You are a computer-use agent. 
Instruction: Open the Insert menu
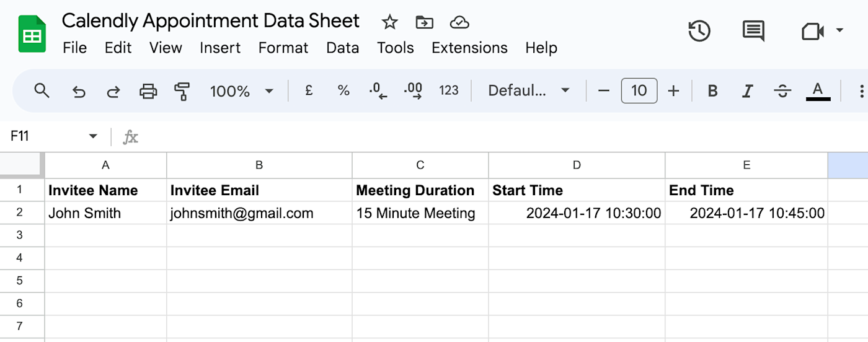coord(220,48)
